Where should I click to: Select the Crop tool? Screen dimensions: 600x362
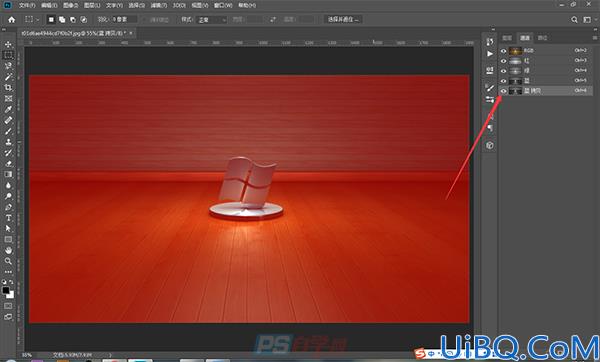(8, 88)
